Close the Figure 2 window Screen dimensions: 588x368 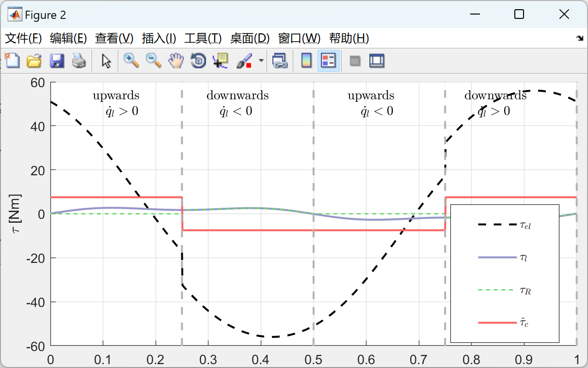[x=564, y=15]
